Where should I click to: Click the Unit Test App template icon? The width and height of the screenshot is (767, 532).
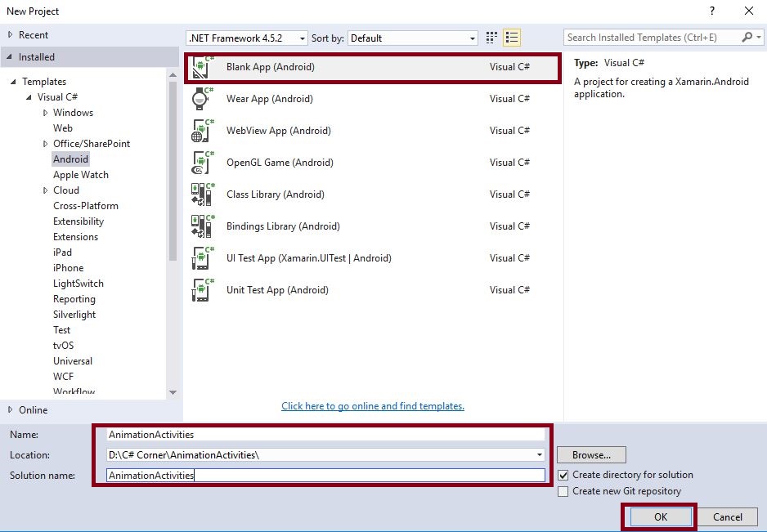(203, 289)
